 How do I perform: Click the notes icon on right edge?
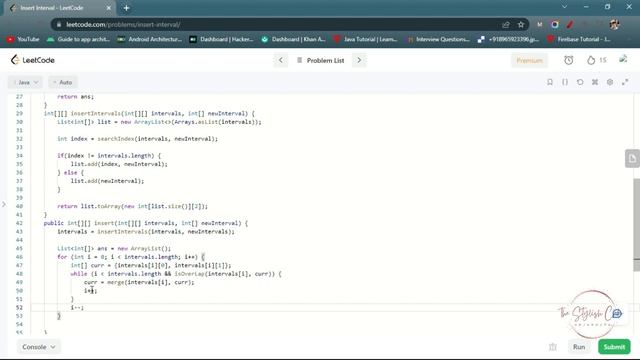[632, 159]
